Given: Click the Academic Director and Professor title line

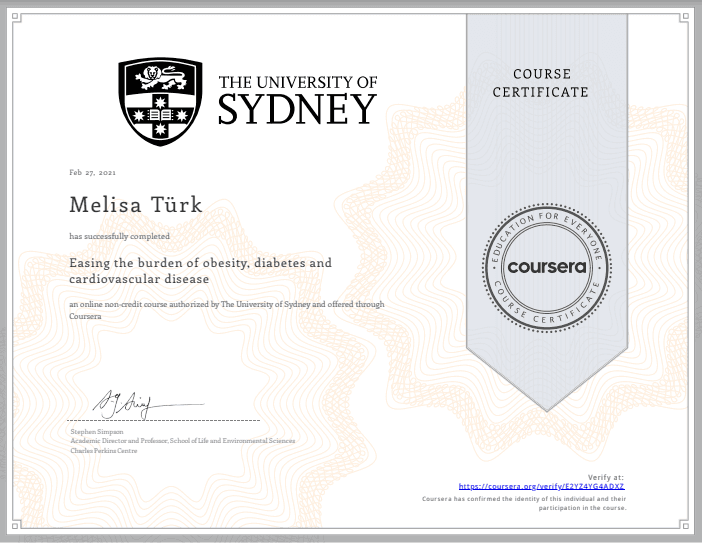Looking at the screenshot, I should (182, 440).
